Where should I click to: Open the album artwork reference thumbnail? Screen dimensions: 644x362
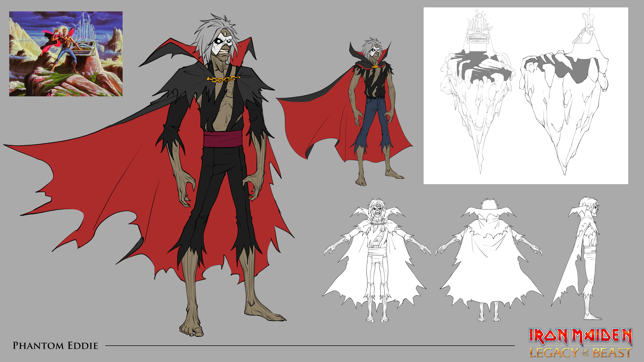(66, 54)
